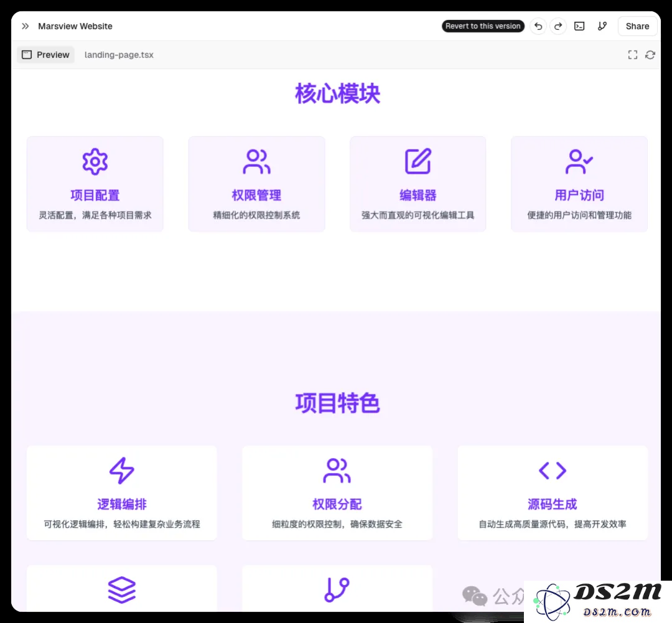The width and height of the screenshot is (672, 623).
Task: Click description 自动生成高质量源代码，提高开发效率
Action: coord(553,524)
